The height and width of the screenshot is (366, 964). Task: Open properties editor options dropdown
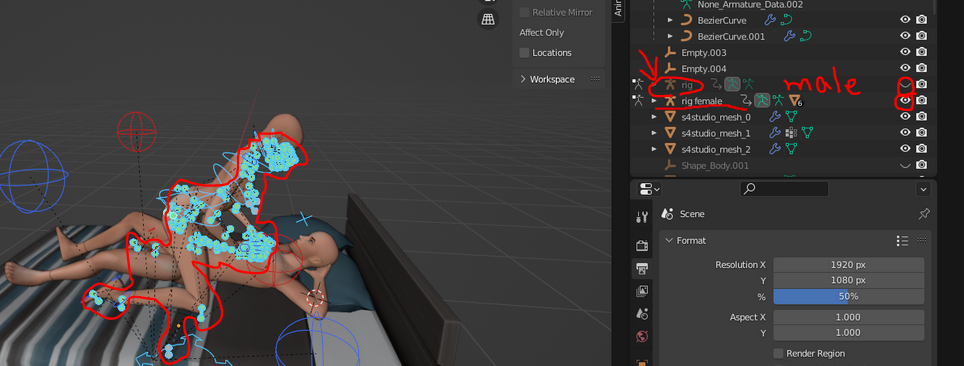(x=923, y=189)
